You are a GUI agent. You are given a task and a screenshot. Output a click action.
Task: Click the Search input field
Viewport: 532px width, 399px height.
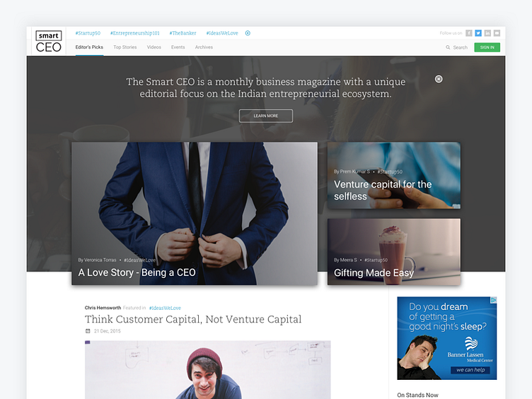[x=460, y=47]
